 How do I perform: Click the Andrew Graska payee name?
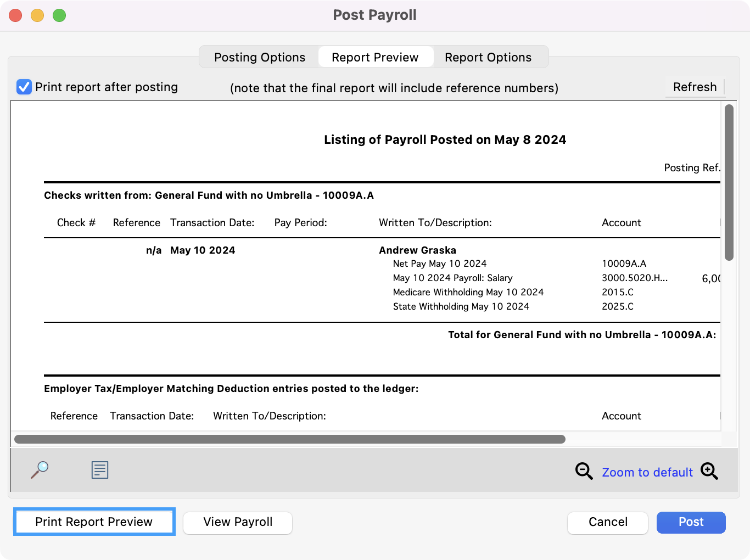click(417, 250)
